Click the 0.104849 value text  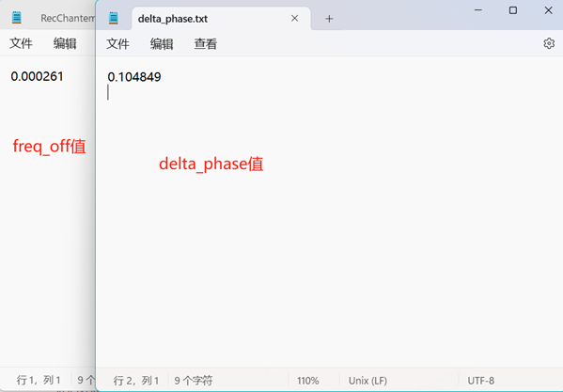(134, 77)
